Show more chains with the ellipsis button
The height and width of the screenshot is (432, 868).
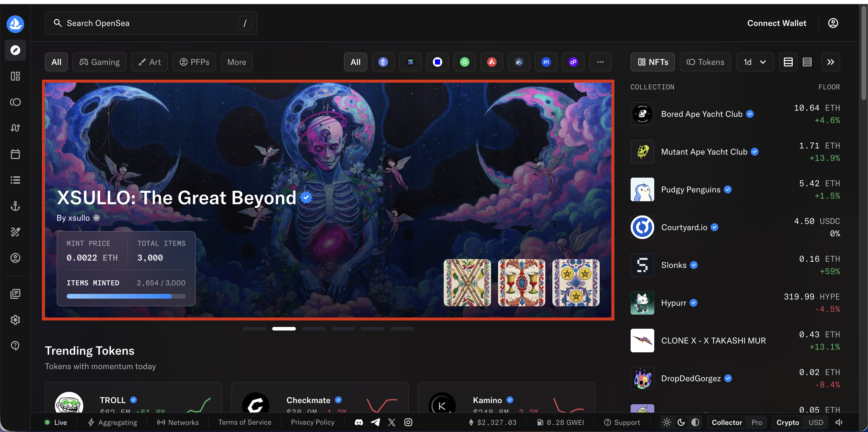(x=601, y=62)
